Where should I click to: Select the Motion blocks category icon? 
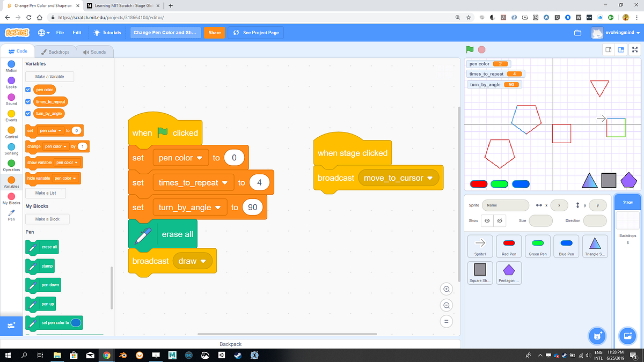(x=11, y=64)
